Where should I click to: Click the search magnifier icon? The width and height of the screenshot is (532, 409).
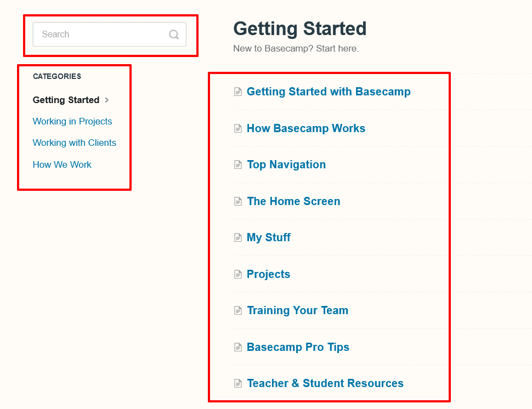(174, 35)
